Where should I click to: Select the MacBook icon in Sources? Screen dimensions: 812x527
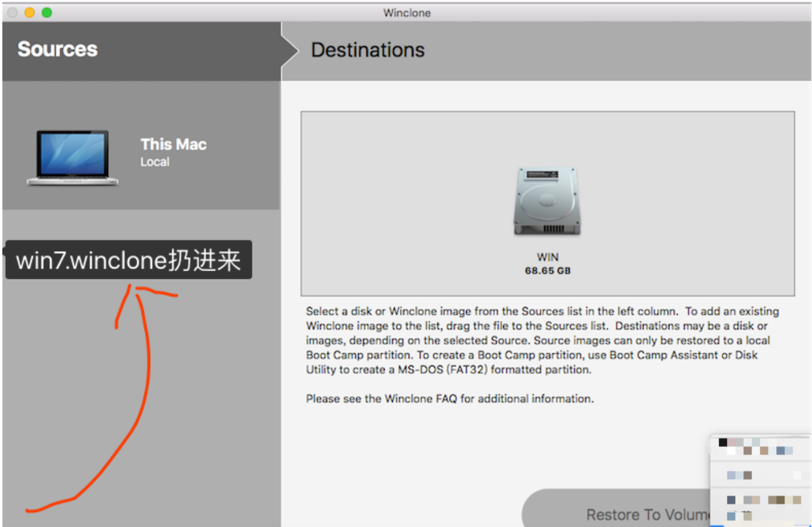coord(73,158)
